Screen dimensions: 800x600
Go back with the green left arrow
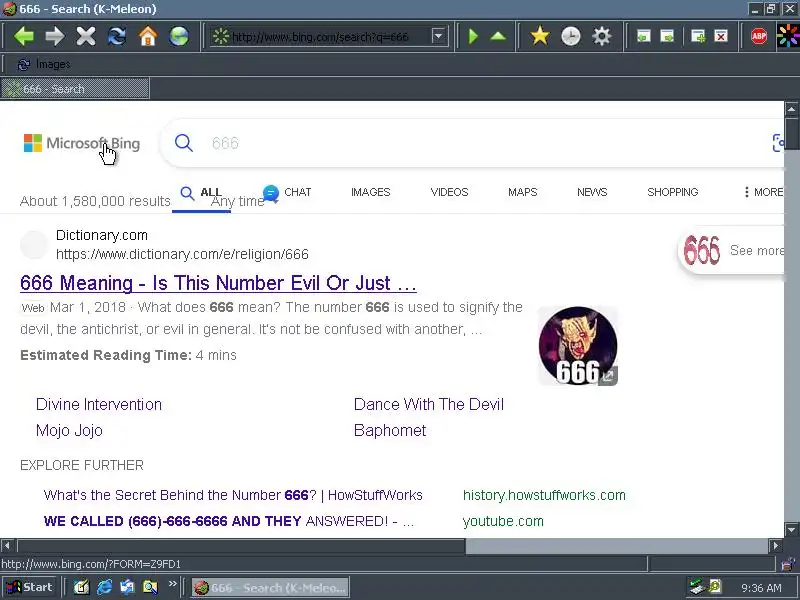(23, 36)
